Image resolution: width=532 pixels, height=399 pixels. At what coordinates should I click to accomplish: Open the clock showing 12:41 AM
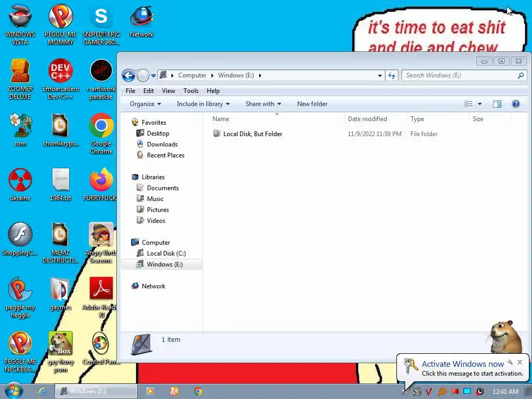[506, 392]
